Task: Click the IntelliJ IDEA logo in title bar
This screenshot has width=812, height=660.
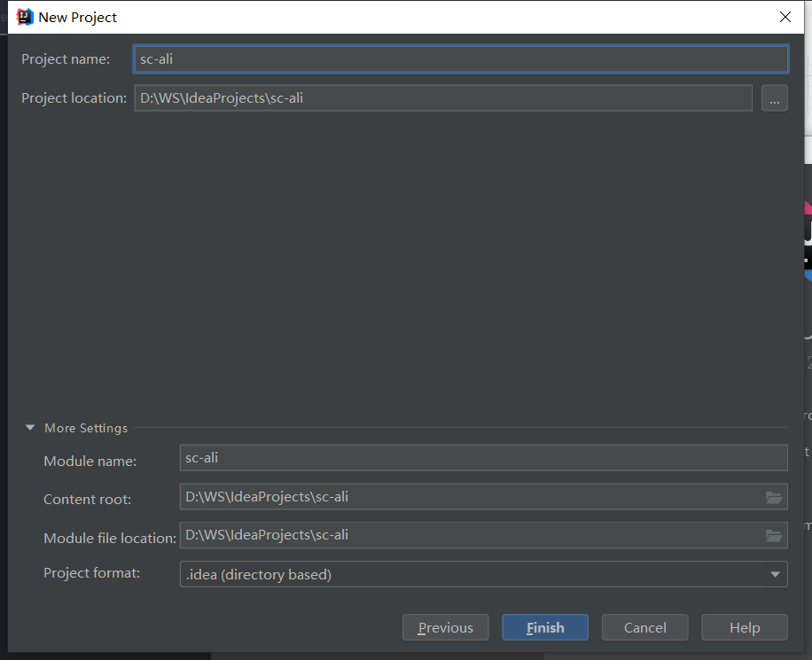Action: 24,17
